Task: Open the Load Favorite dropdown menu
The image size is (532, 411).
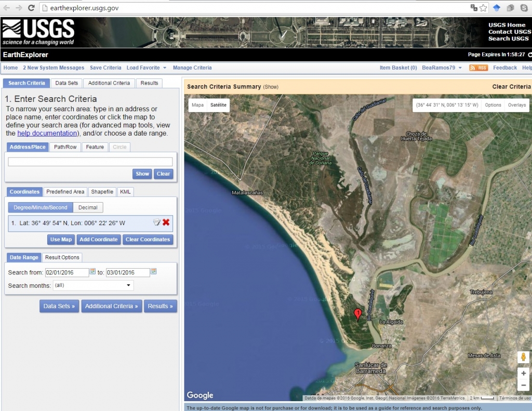Action: point(146,68)
